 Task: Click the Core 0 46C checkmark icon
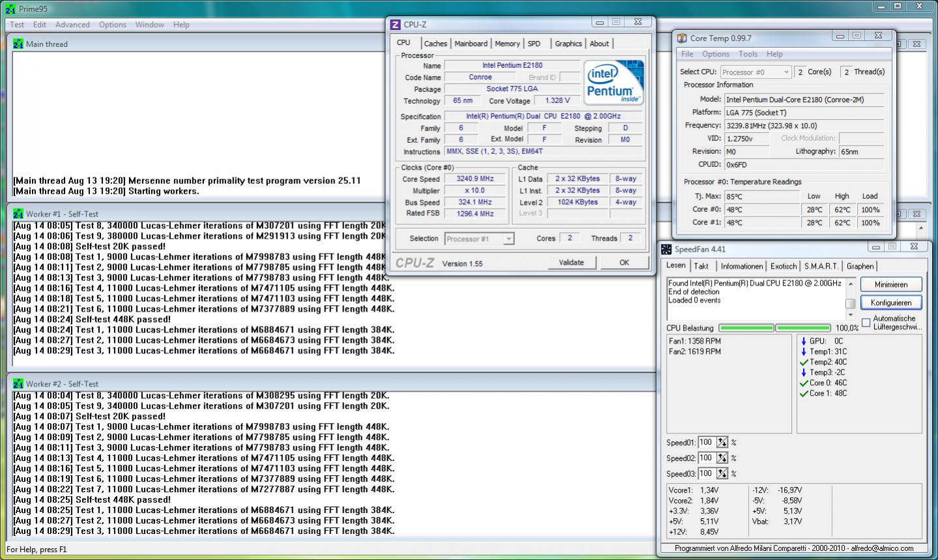[x=804, y=383]
